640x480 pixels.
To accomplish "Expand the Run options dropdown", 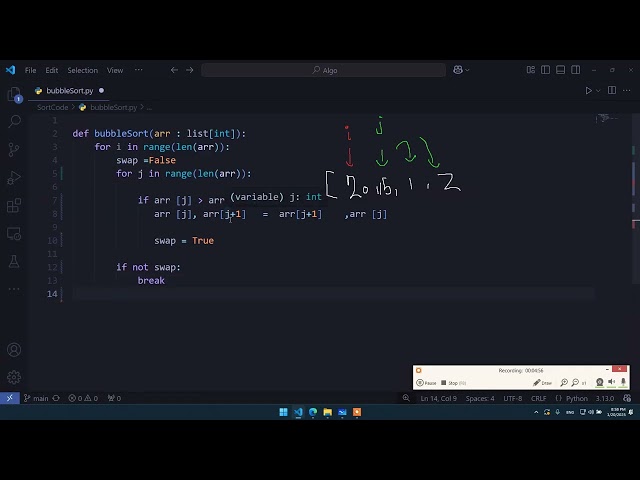I will point(598,91).
